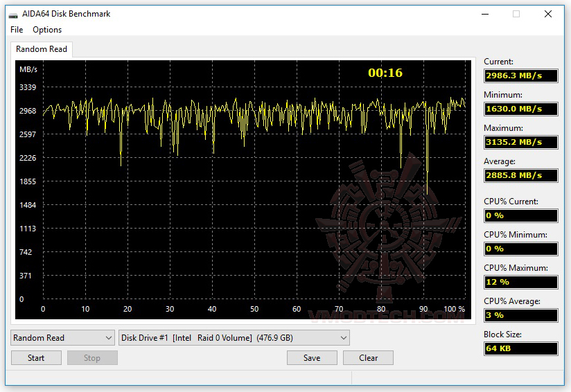571x392 pixels.
Task: Minimize the AIDA64 Disk Benchmark window
Action: [485, 14]
